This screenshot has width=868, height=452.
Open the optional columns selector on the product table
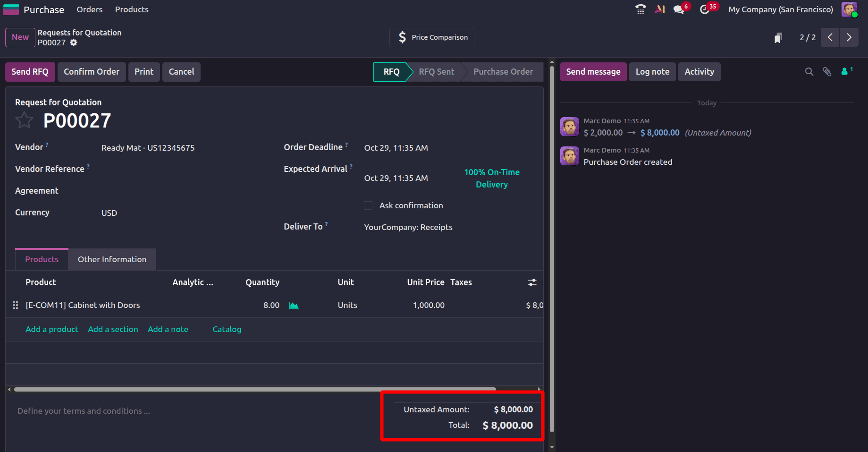tap(532, 282)
